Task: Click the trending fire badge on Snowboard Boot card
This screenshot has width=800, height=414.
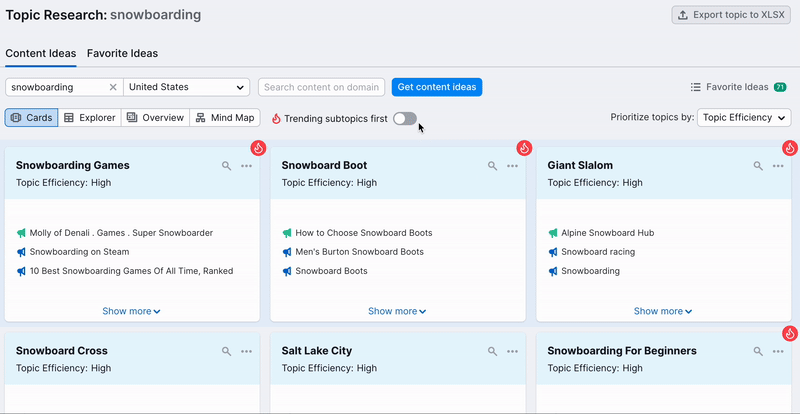Action: [524, 148]
